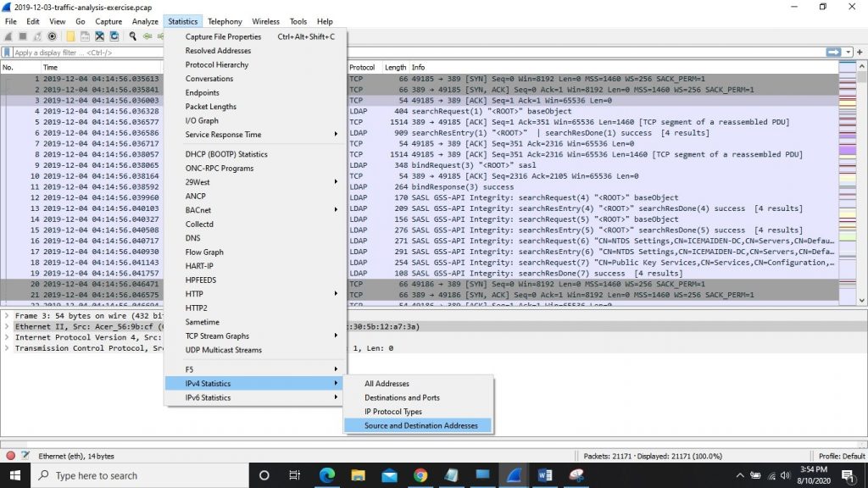868x488 pixels.
Task: Click the Time column header
Action: tap(102, 67)
